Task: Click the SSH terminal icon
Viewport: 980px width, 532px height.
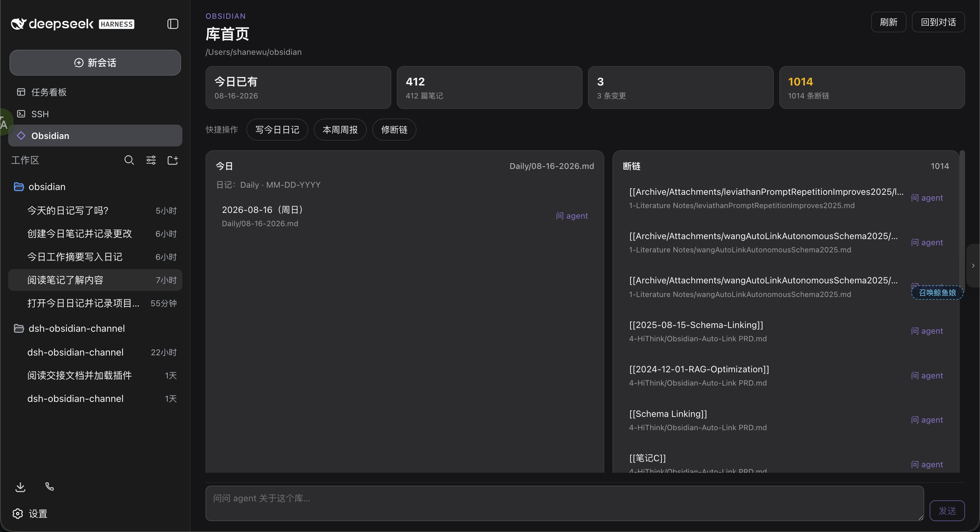Action: pyautogui.click(x=21, y=114)
